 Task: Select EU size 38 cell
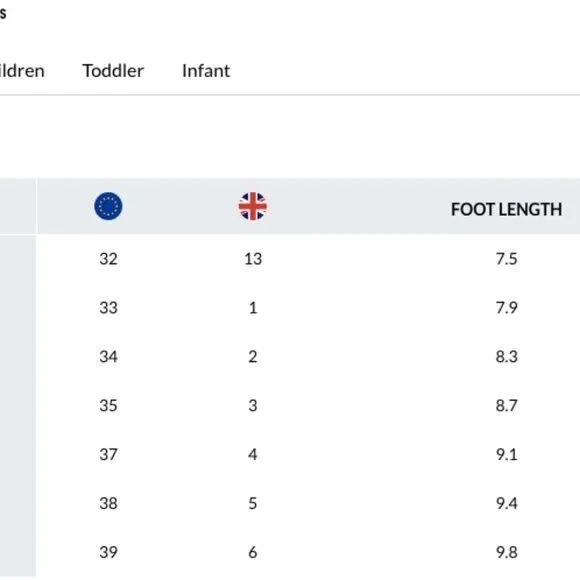point(108,503)
